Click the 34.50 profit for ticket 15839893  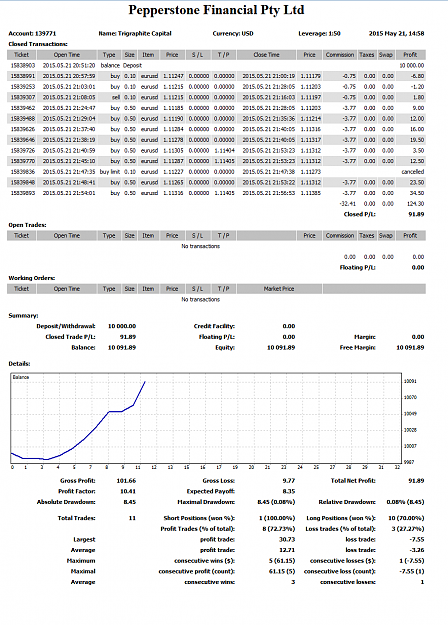417,193
